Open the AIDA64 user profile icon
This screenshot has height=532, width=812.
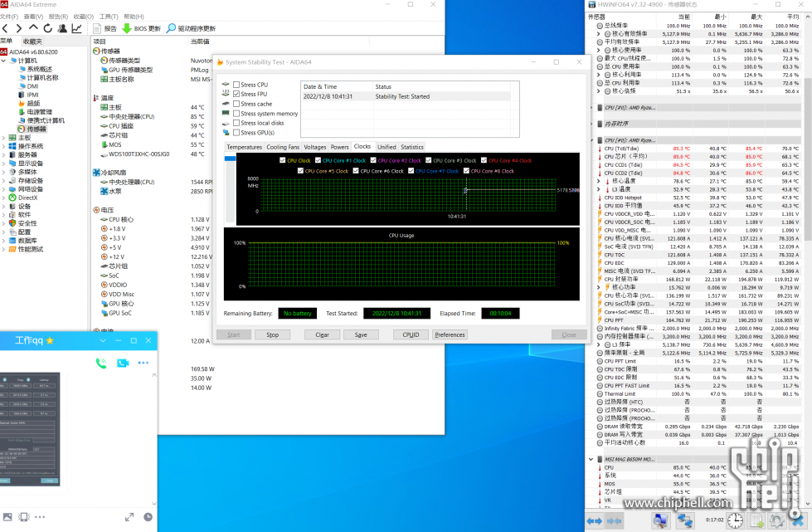pos(62,28)
